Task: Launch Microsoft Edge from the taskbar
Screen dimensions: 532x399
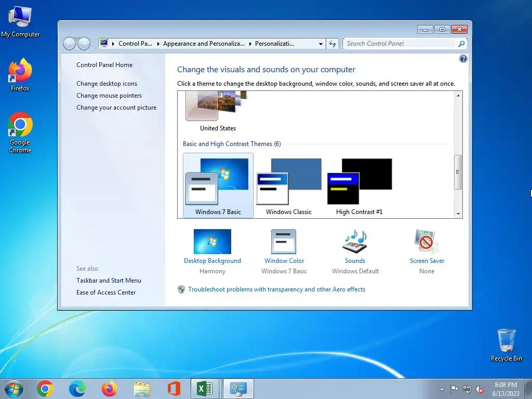Action: [77, 389]
